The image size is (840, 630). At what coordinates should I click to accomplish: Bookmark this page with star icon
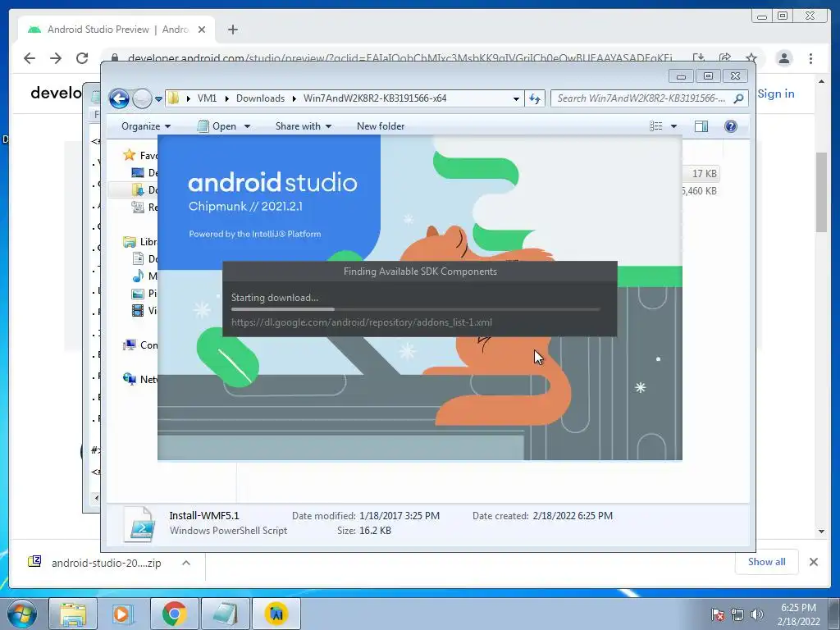(751, 58)
